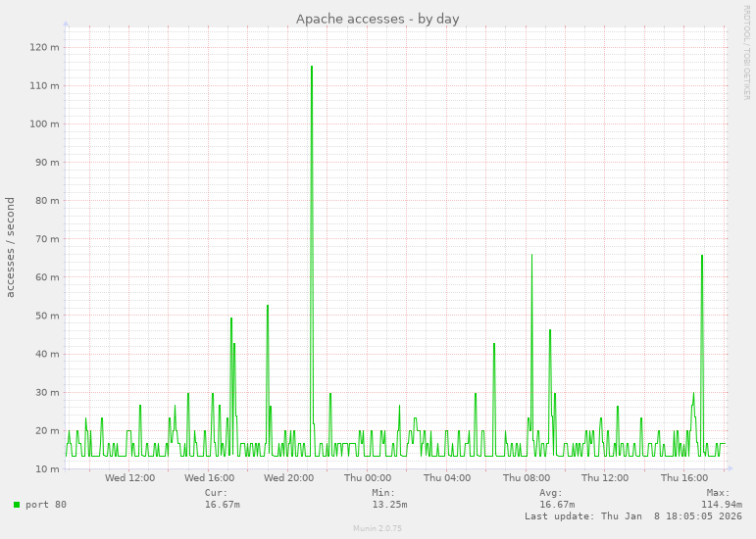The height and width of the screenshot is (539, 756).
Task: Click the 'Cur:' column header
Action: tap(216, 493)
